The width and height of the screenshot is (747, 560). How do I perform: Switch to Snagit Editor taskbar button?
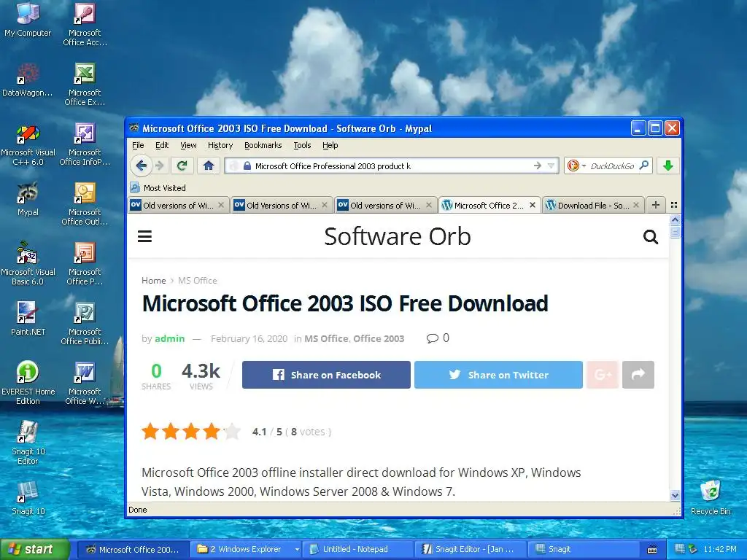click(x=469, y=549)
